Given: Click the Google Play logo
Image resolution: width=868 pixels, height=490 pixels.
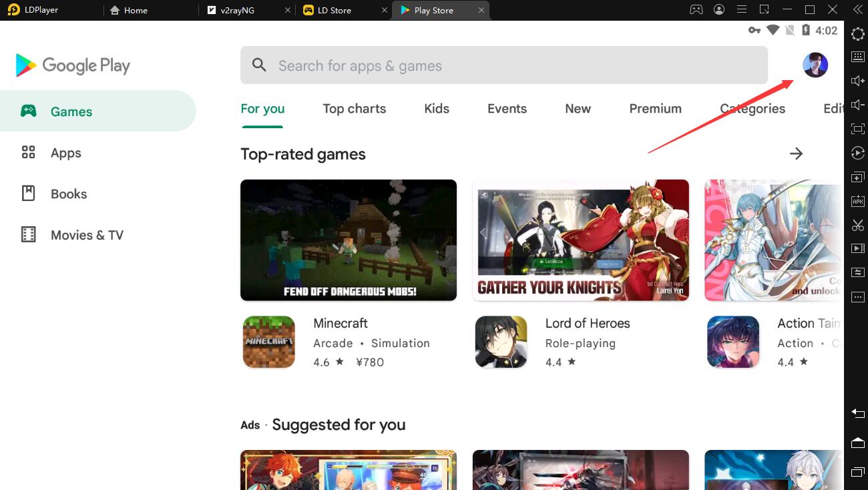Looking at the screenshot, I should [x=73, y=65].
